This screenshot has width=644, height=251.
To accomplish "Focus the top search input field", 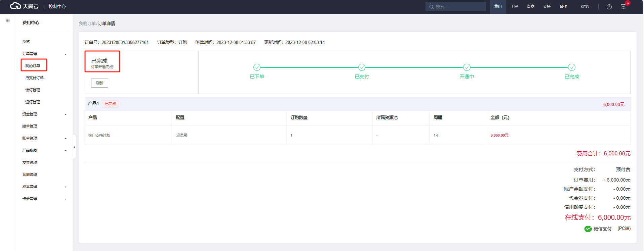I will [459, 7].
